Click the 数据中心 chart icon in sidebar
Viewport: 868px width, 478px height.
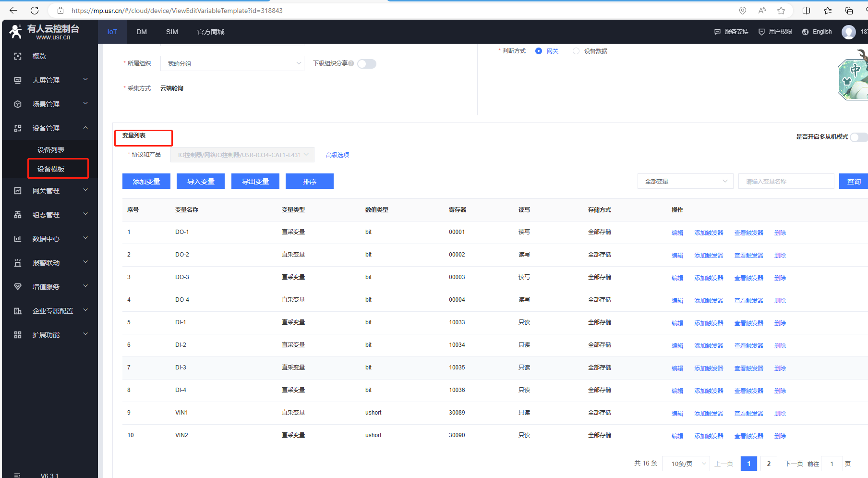[x=18, y=239]
